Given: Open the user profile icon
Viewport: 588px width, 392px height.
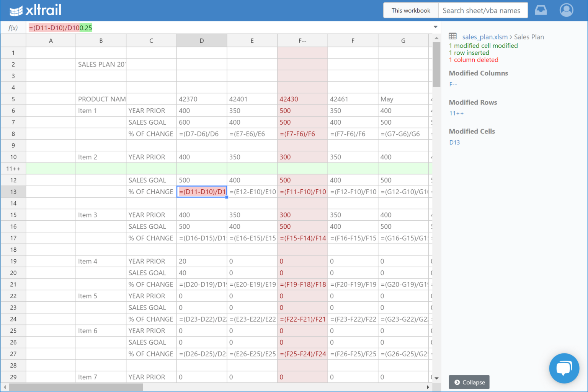Looking at the screenshot, I should pos(566,10).
